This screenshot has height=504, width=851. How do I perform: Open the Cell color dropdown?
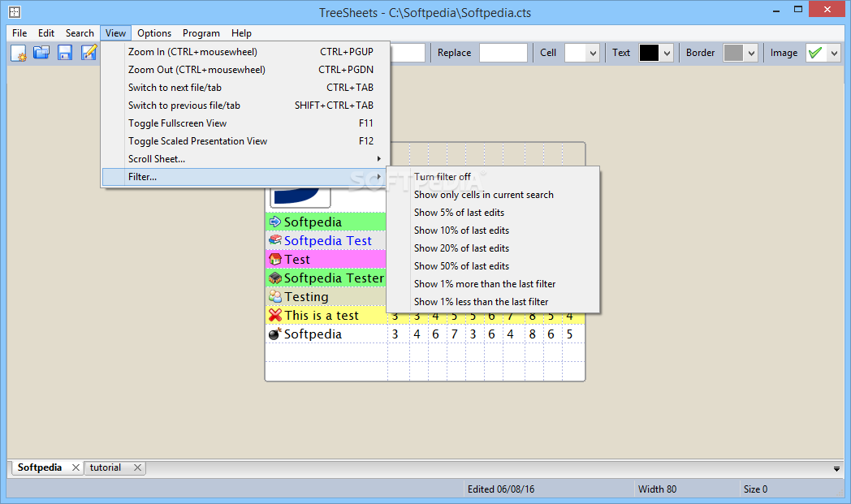pyautogui.click(x=593, y=54)
